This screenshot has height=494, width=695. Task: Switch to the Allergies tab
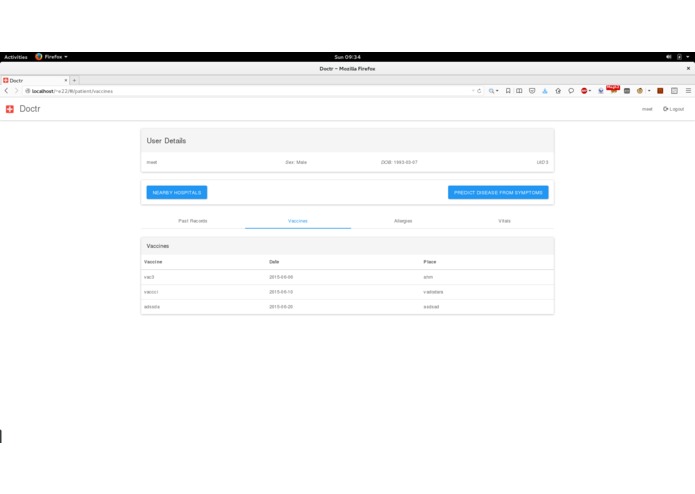point(403,221)
